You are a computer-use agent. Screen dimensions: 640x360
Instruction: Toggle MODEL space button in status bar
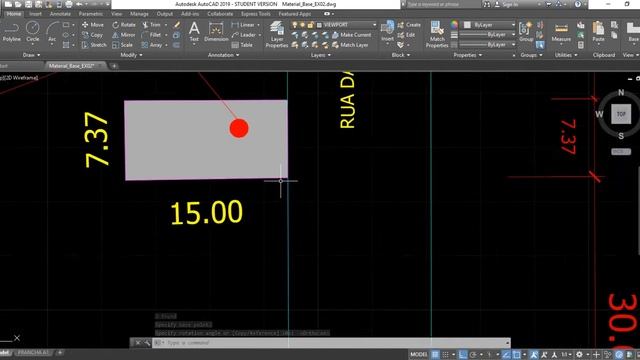tap(418, 355)
